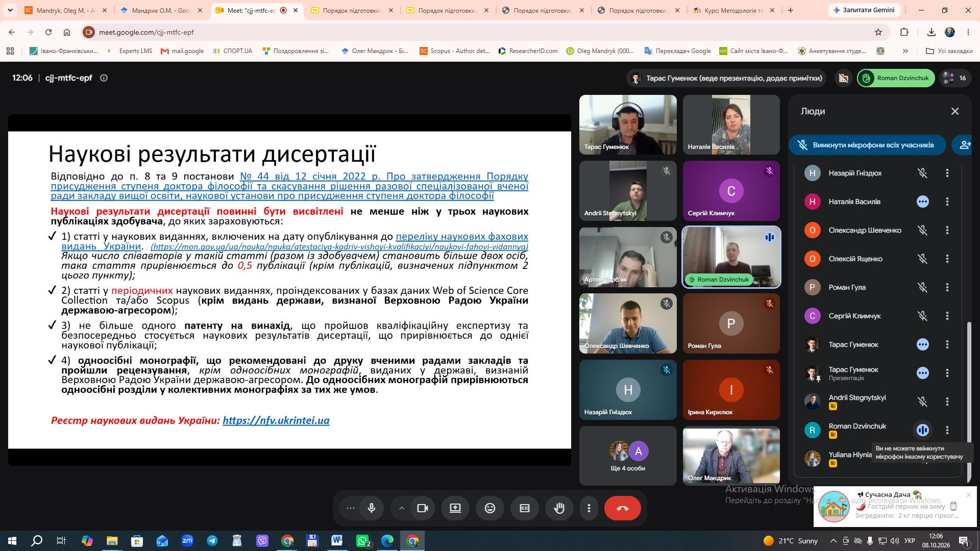Open more options in the Meet toolbar

click(589, 508)
